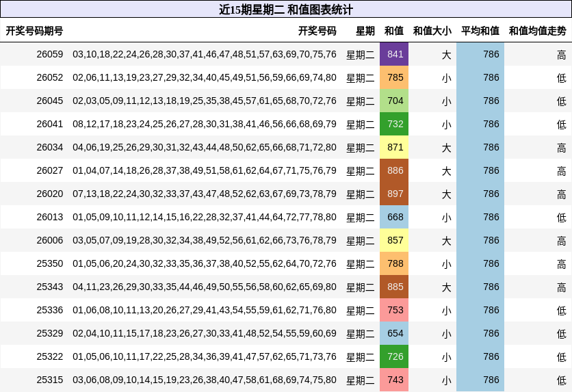Image resolution: width=572 pixels, height=392 pixels.
Task: Click the orange 788 sum cell
Action: [394, 263]
